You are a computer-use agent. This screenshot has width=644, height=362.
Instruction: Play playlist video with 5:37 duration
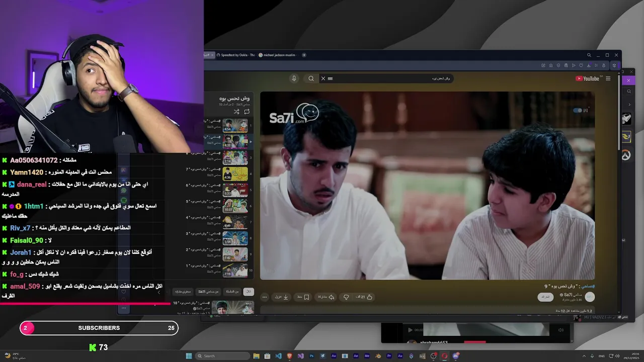pos(235,190)
